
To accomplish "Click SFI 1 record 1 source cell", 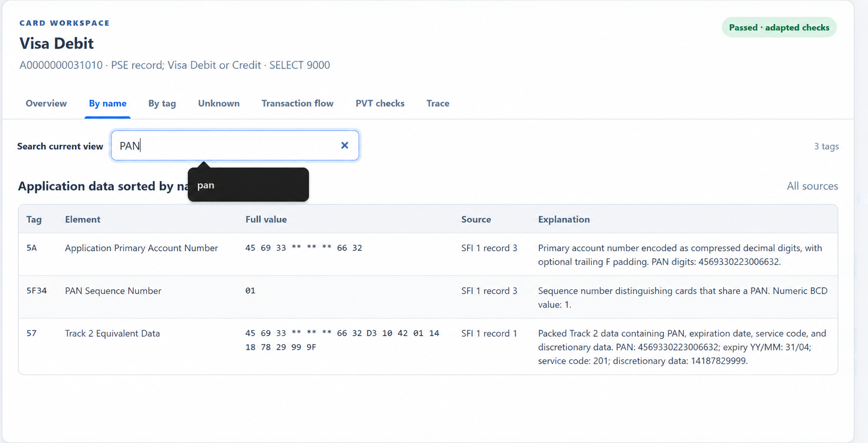I will [x=489, y=333].
